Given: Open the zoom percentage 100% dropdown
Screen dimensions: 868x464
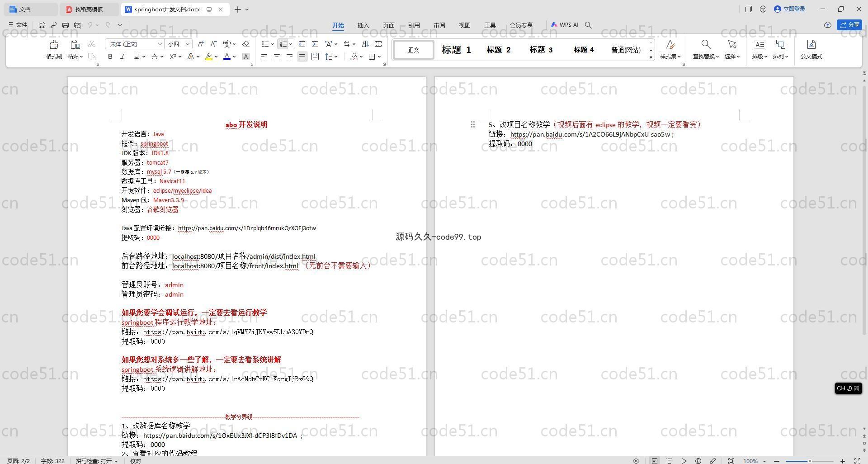Looking at the screenshot, I should click(x=755, y=461).
